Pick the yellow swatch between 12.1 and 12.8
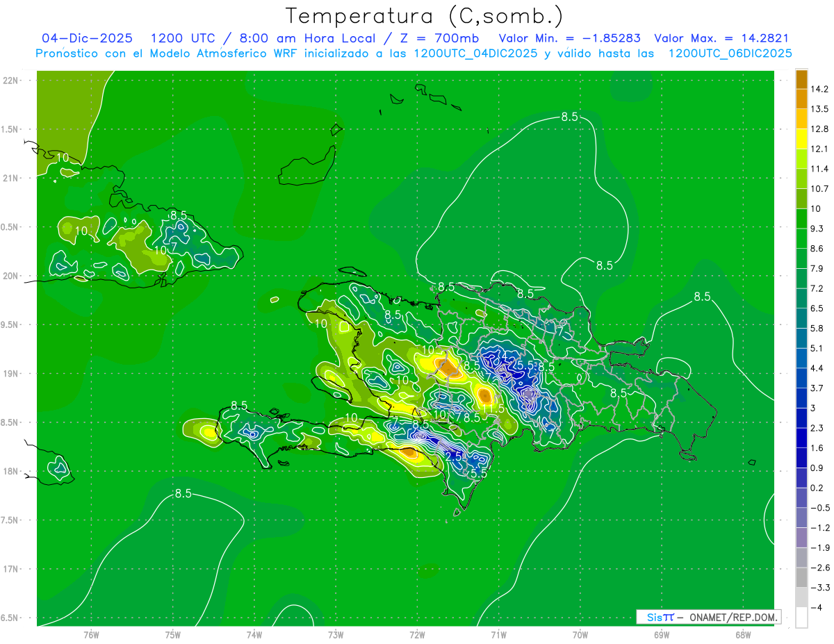Viewport: 834px width, 644px height. pyautogui.click(x=801, y=139)
